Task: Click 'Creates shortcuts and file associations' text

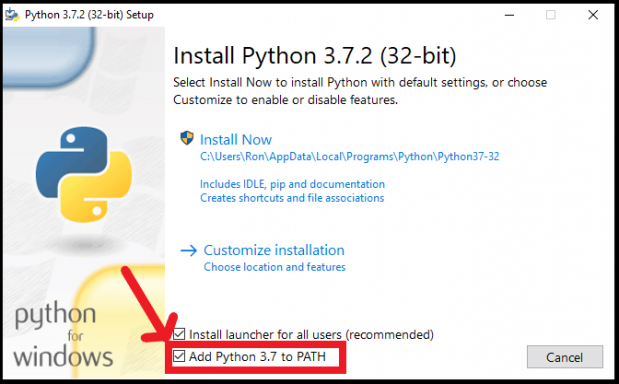Action: [x=292, y=198]
